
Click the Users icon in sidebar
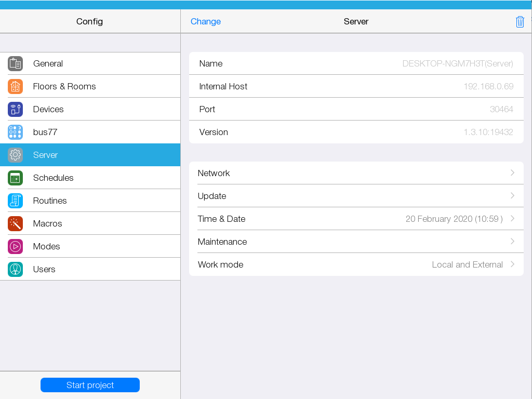(x=15, y=269)
